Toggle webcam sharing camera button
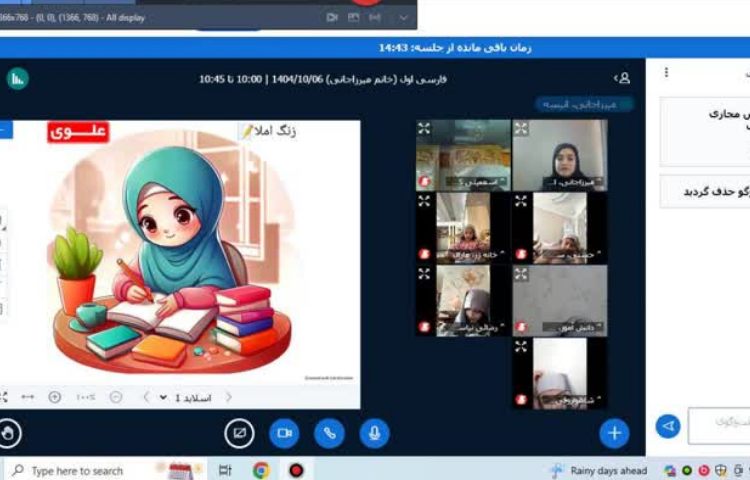This screenshot has height=480, width=750. [x=284, y=433]
